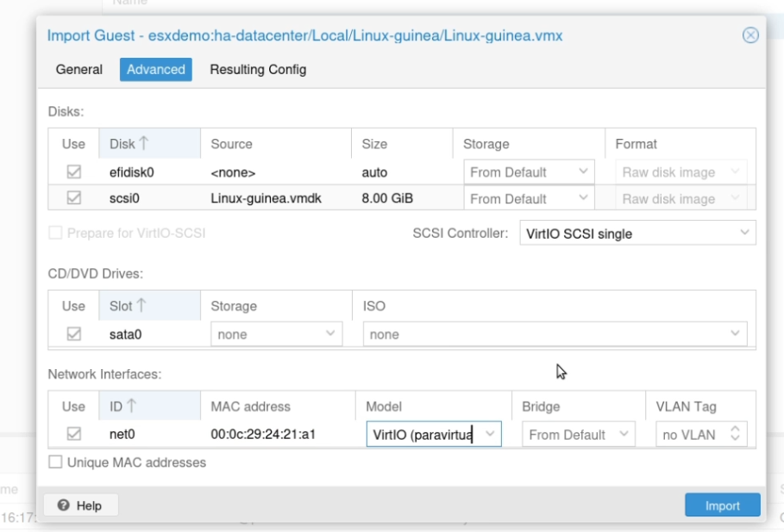Click the Help question mark icon

(64, 505)
